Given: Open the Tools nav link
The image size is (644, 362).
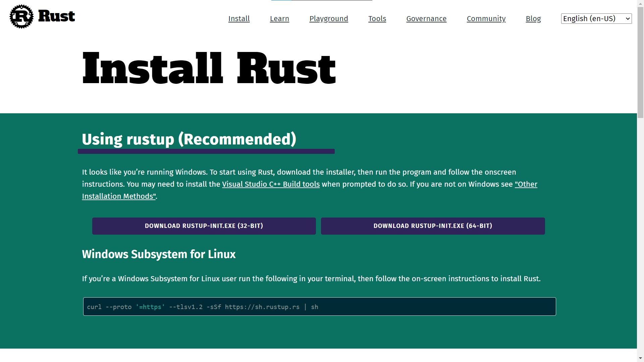Looking at the screenshot, I should click(x=377, y=19).
